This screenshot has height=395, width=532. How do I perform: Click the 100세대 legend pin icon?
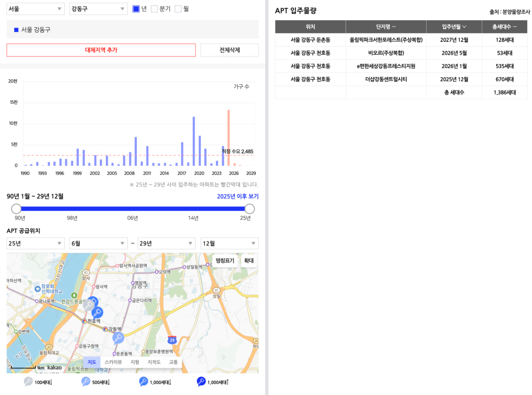(x=28, y=382)
